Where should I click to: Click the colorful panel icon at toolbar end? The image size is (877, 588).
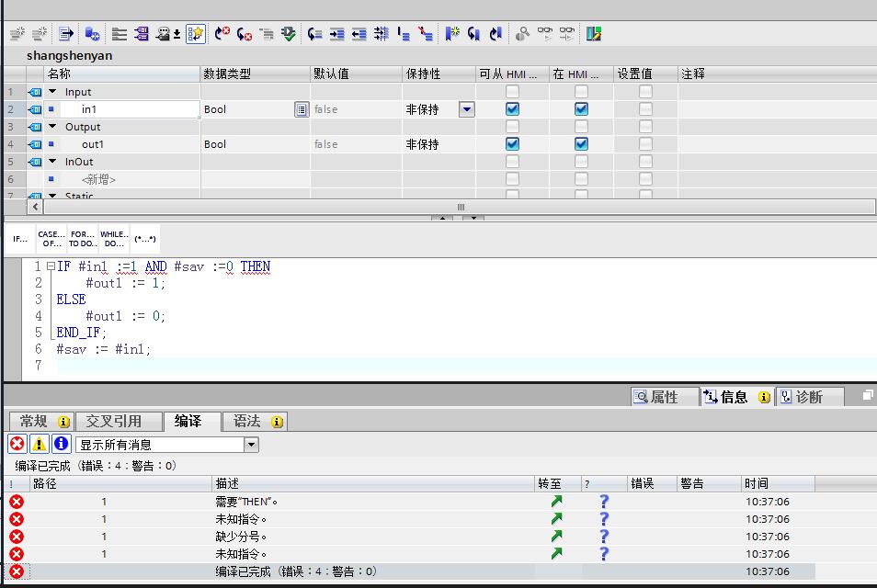(x=594, y=34)
